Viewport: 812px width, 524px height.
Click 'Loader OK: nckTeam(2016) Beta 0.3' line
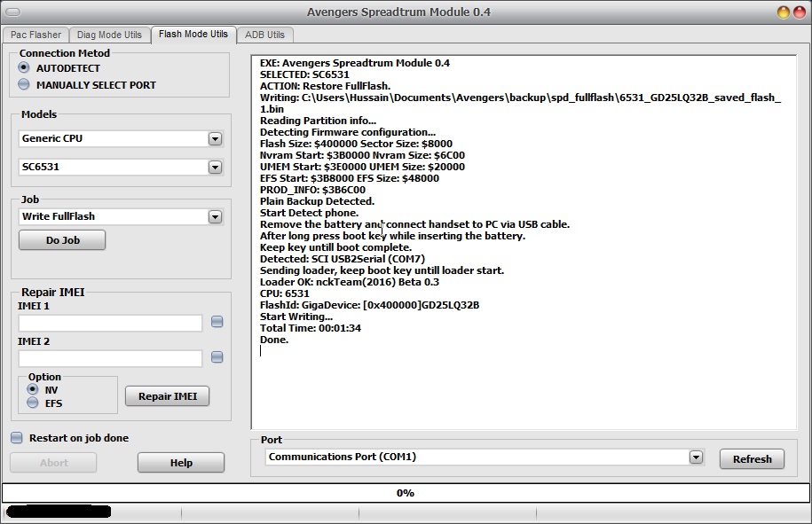349,282
